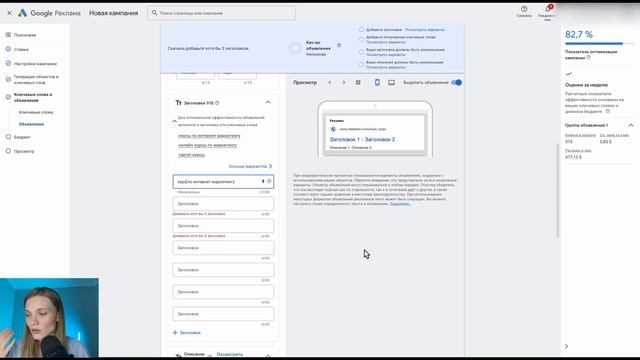This screenshot has width=640, height=360.
Task: Click the vertical scrollbar of main content
Action: click(x=558, y=190)
